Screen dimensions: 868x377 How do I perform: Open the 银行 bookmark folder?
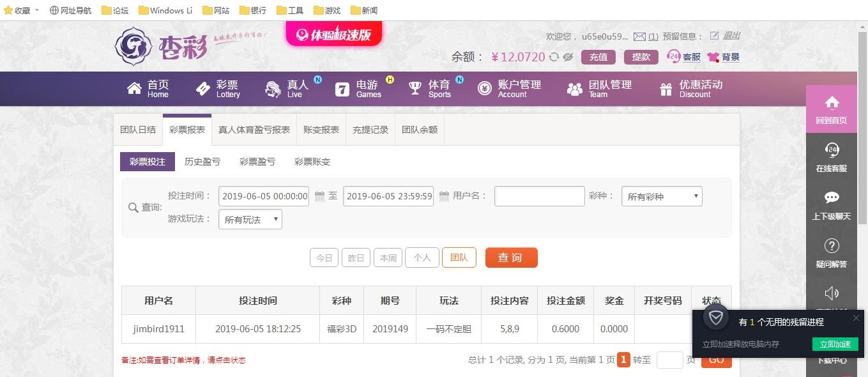(x=253, y=10)
